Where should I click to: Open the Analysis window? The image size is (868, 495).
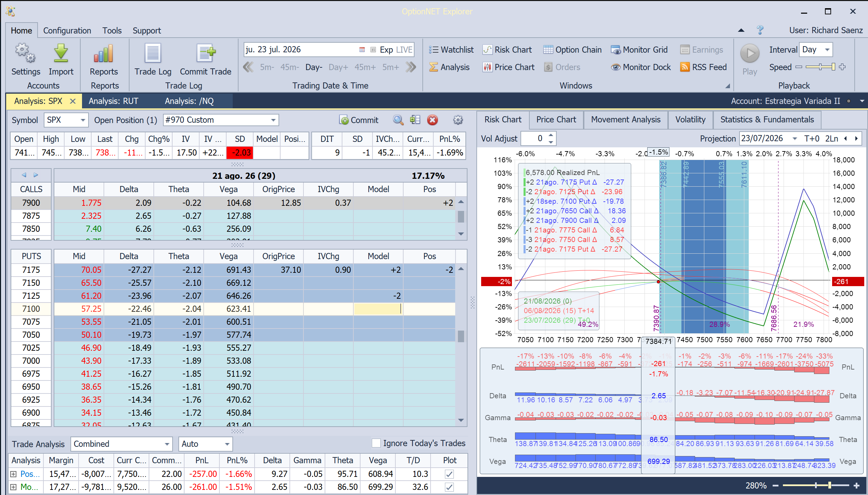tap(449, 67)
